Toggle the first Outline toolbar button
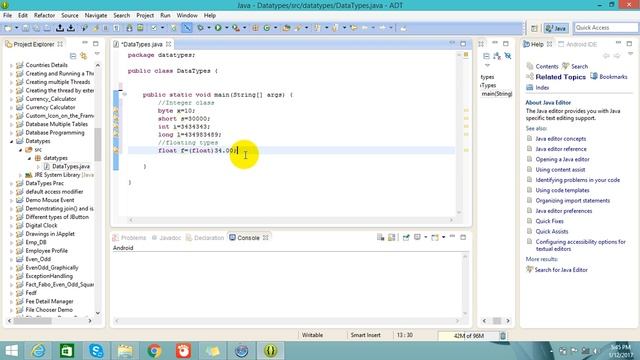This screenshot has height=360, width=640. [x=486, y=56]
